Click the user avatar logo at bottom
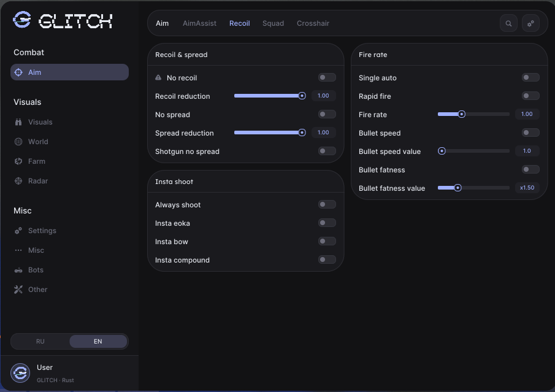 20,373
